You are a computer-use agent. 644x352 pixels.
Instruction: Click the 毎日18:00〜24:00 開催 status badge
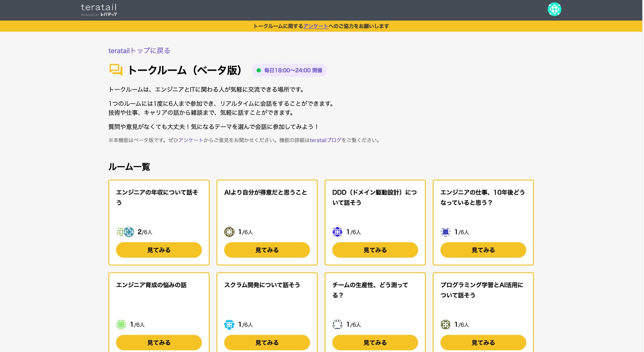[x=289, y=70]
